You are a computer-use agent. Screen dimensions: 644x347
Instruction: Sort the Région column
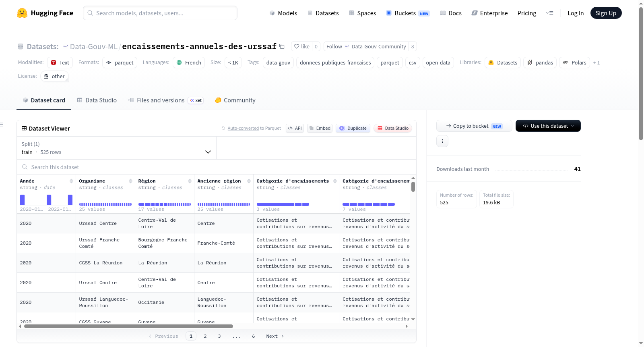[x=190, y=181]
